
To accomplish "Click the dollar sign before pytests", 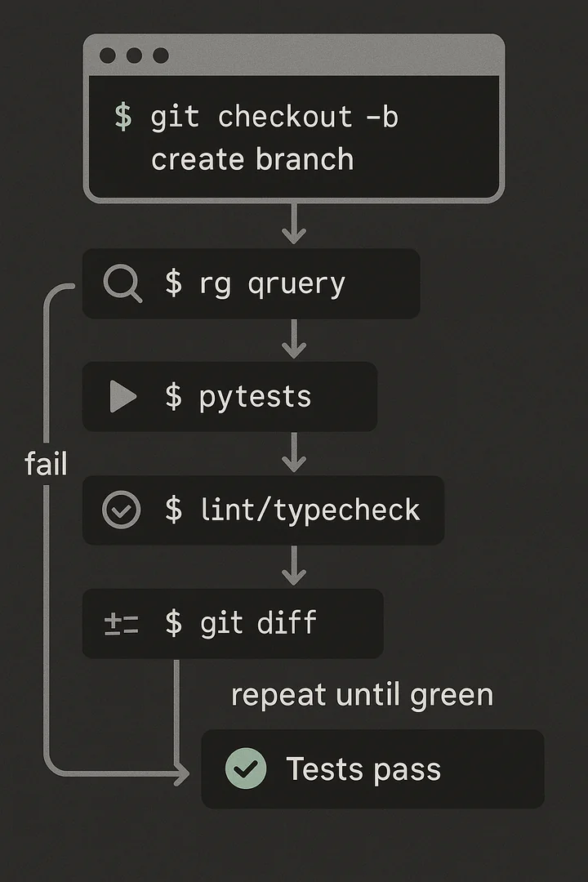I will tap(174, 396).
